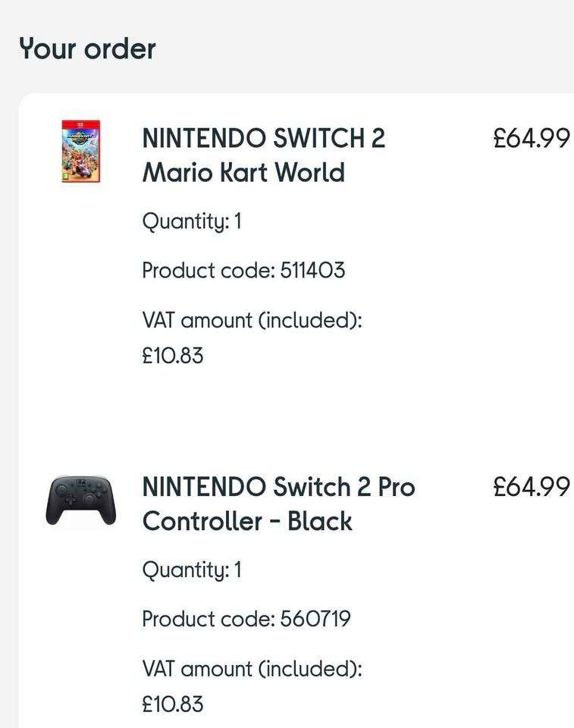This screenshot has height=728, width=574.
Task: Click "Quantity: 1" under Mario Kart World
Action: coord(192,222)
